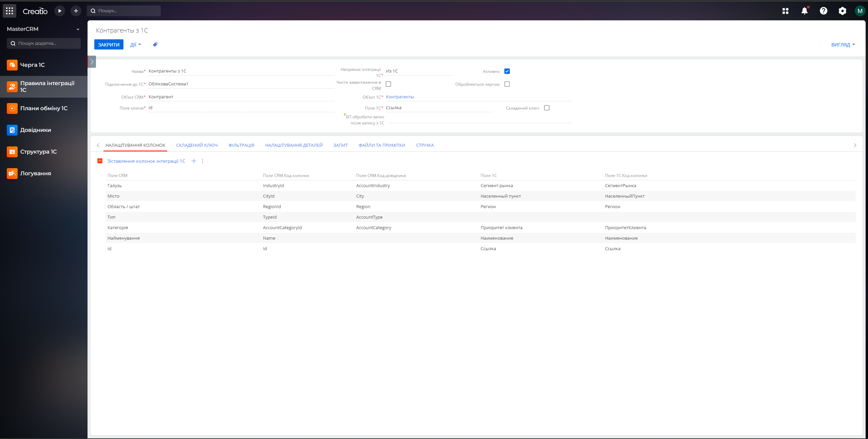Open Структура 1С in the sidebar
Screen dimensions: 868x439
[x=38, y=152]
